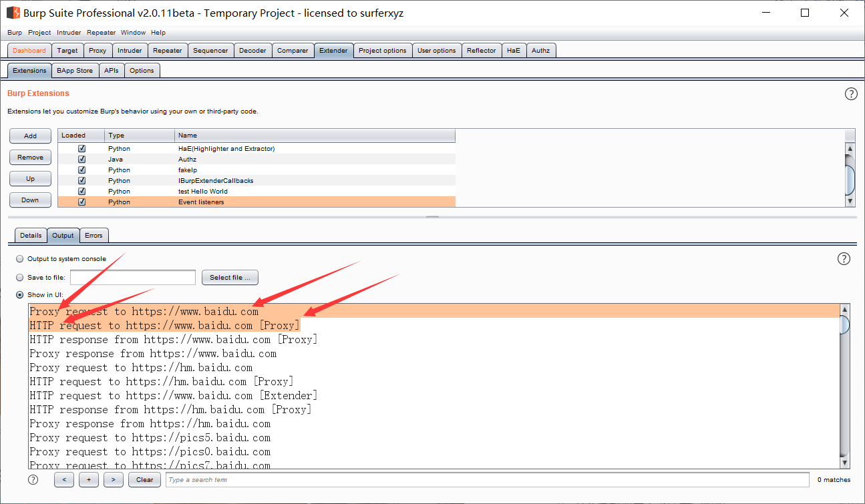
Task: Move the selected extension Down
Action: coord(31,200)
